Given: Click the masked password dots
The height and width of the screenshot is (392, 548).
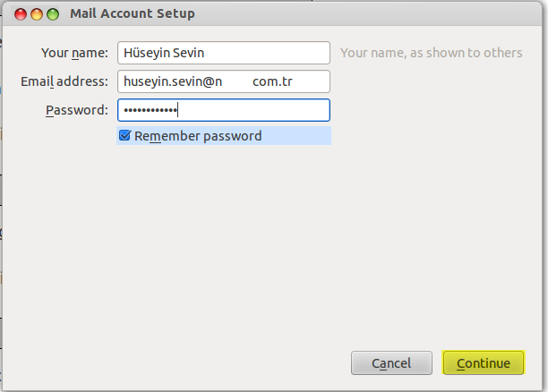Looking at the screenshot, I should click(150, 110).
